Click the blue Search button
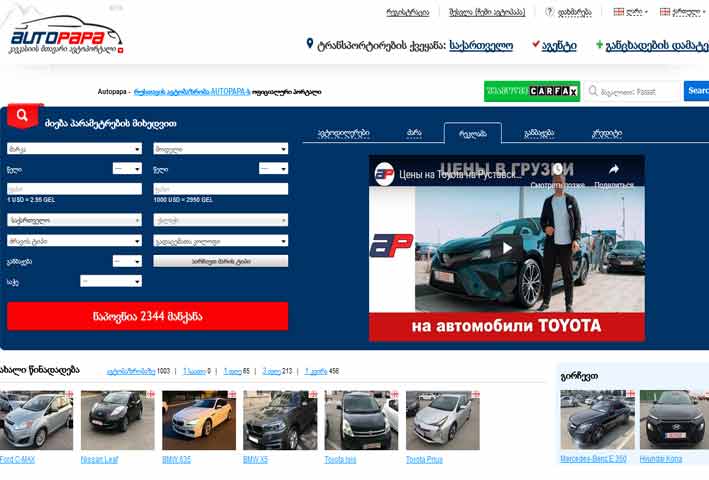This screenshot has height=480, width=709. coord(696,91)
